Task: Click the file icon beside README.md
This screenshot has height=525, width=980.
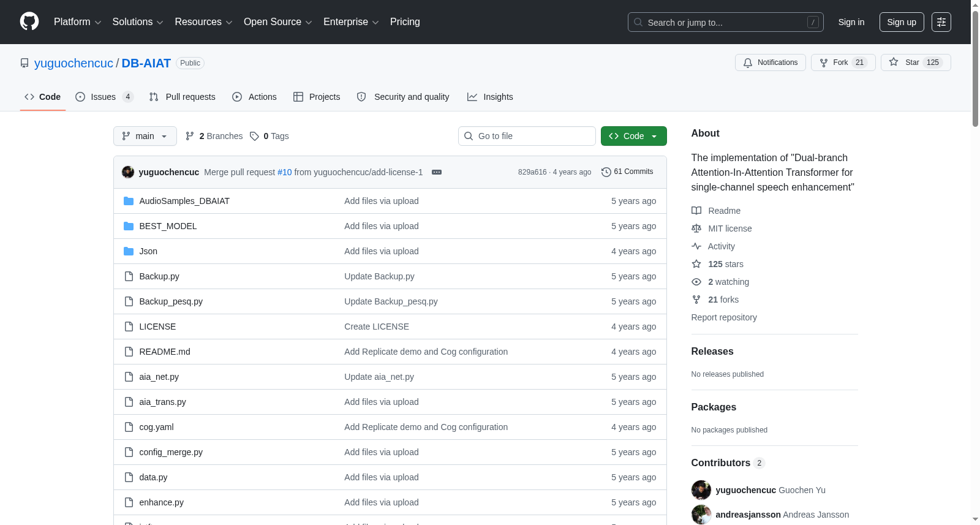Action: [x=129, y=352]
